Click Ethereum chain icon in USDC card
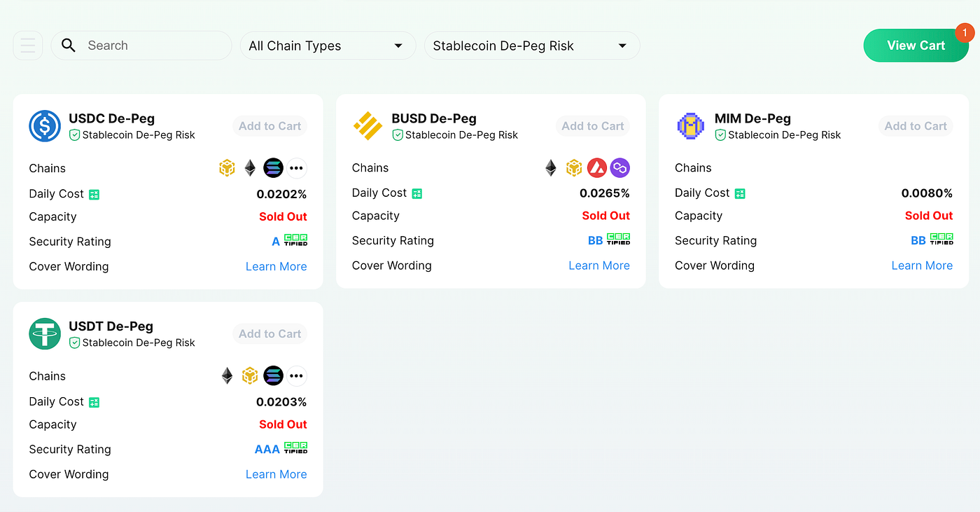 pos(250,168)
